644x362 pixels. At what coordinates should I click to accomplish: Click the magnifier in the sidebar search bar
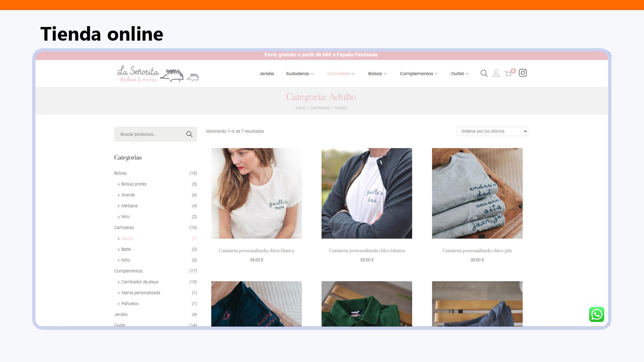pos(189,134)
